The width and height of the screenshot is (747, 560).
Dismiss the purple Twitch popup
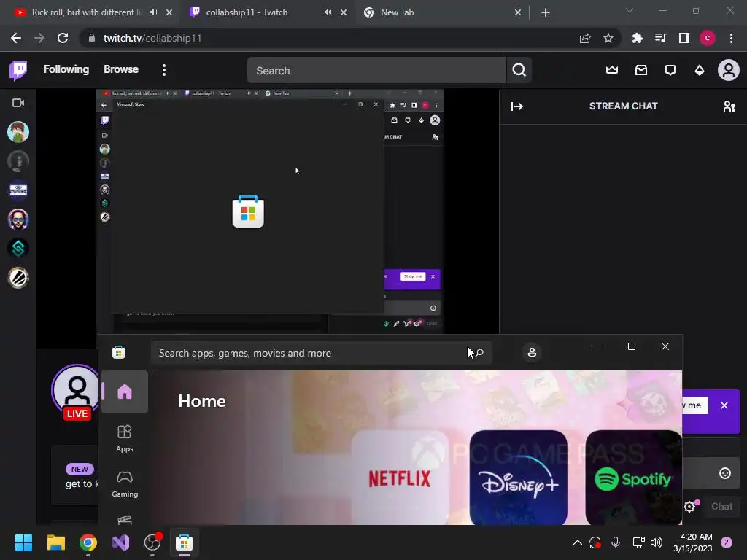tap(724, 405)
